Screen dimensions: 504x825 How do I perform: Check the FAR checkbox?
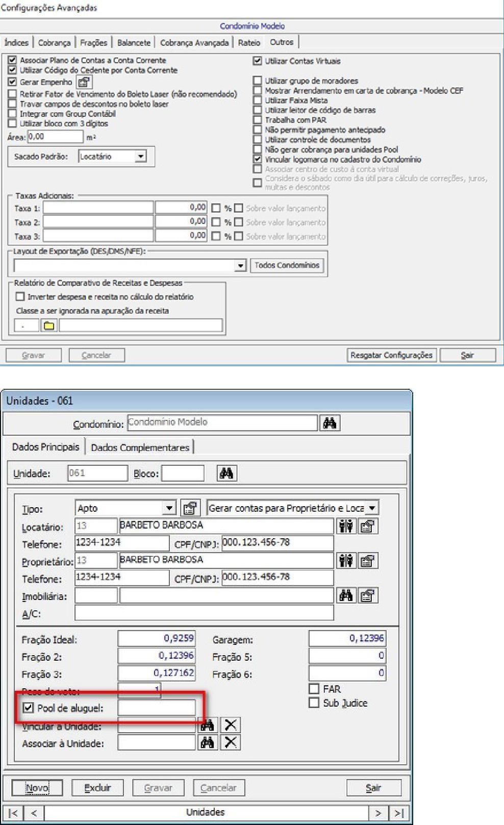point(314,689)
